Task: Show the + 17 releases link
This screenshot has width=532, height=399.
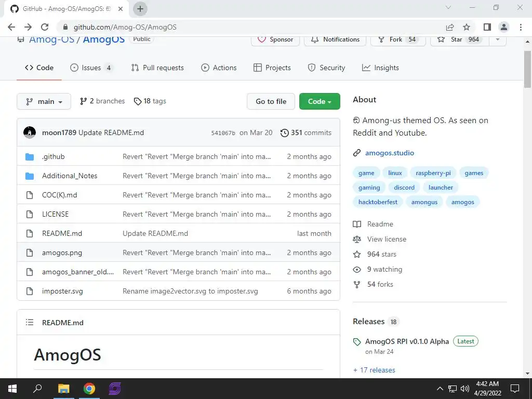Action: pos(374,370)
